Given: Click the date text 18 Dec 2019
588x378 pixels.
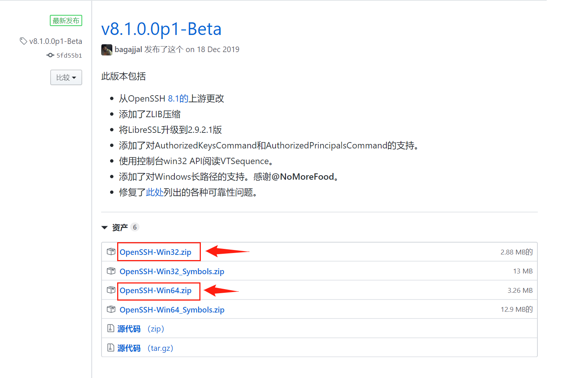Looking at the screenshot, I should click(x=218, y=49).
